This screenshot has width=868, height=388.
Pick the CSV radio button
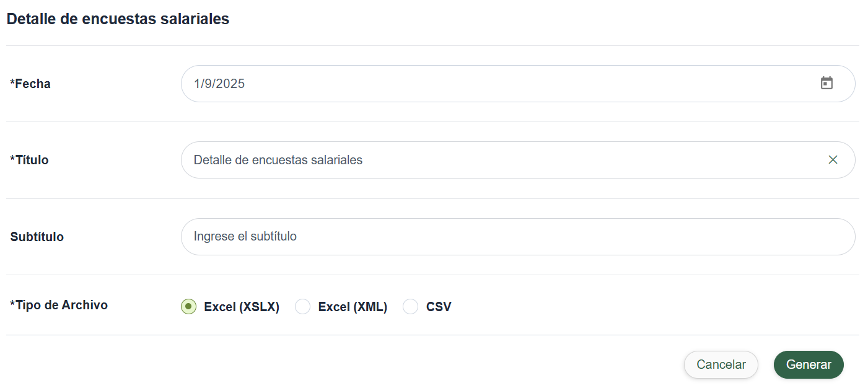point(410,307)
